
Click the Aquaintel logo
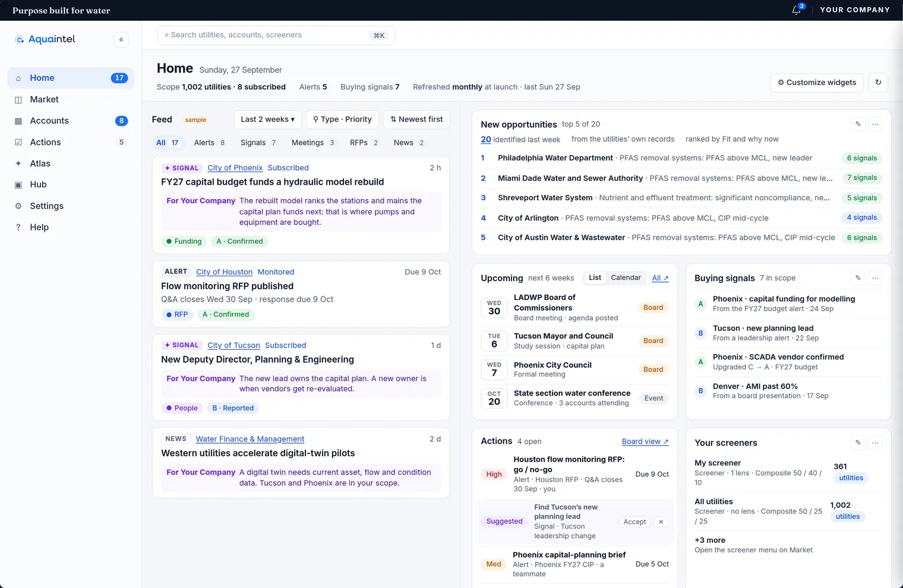[x=45, y=39]
